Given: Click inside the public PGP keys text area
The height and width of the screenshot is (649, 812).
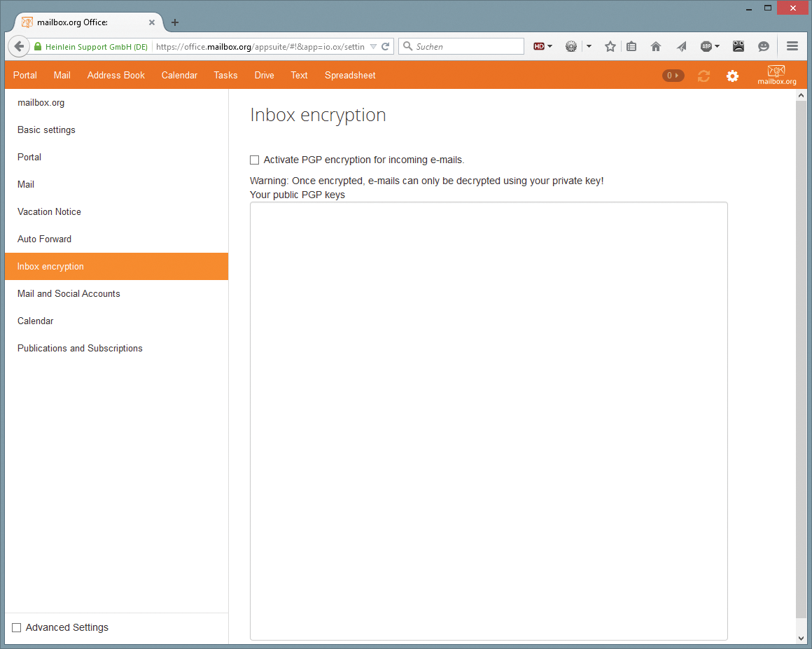Looking at the screenshot, I should pos(488,420).
